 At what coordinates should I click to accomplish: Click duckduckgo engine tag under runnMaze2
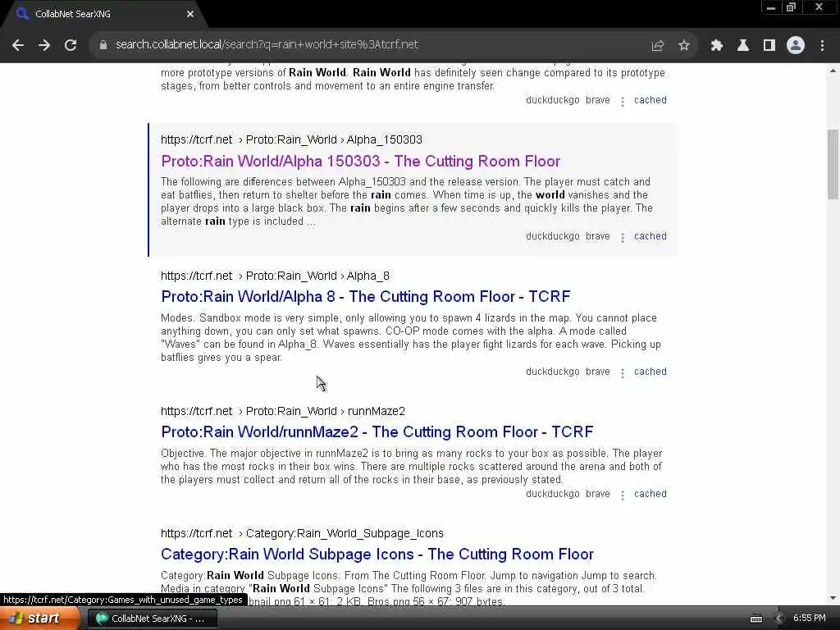[552, 494]
